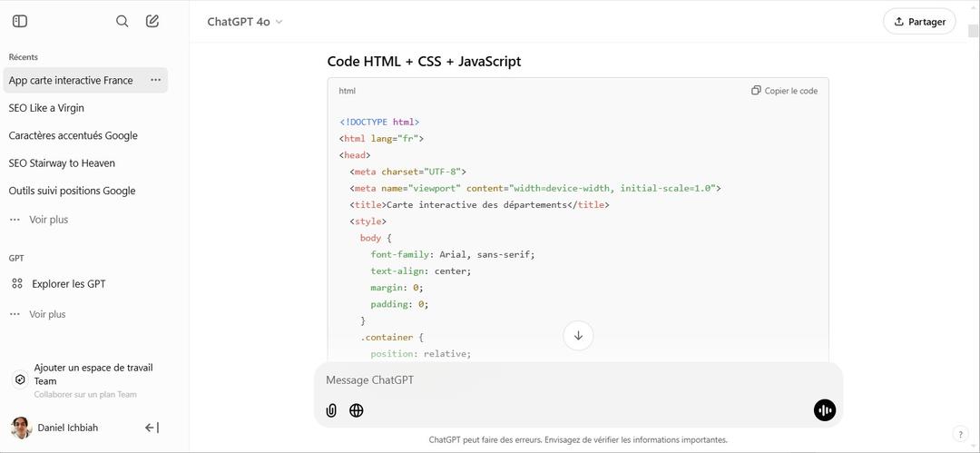The height and width of the screenshot is (453, 980).
Task: Click the Récents section label
Action: pyautogui.click(x=23, y=57)
